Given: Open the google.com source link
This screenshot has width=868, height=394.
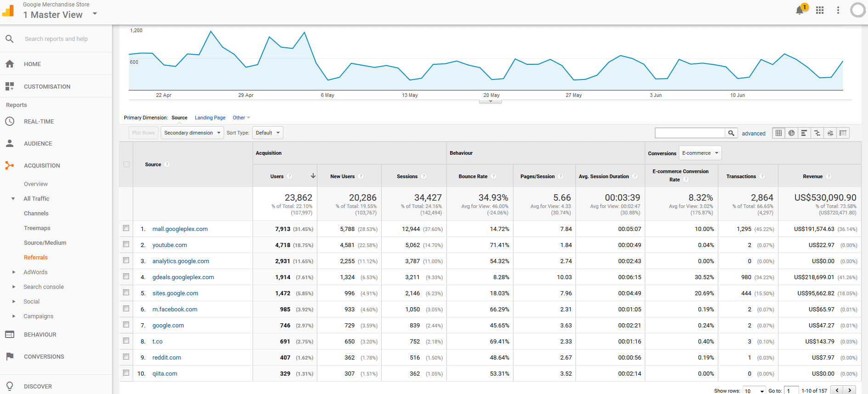Looking at the screenshot, I should coord(168,325).
